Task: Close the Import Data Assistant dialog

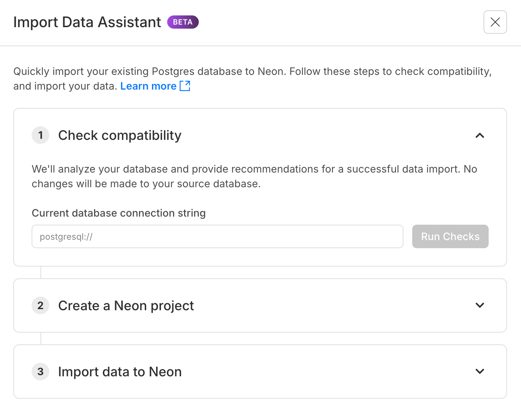Action: (495, 22)
